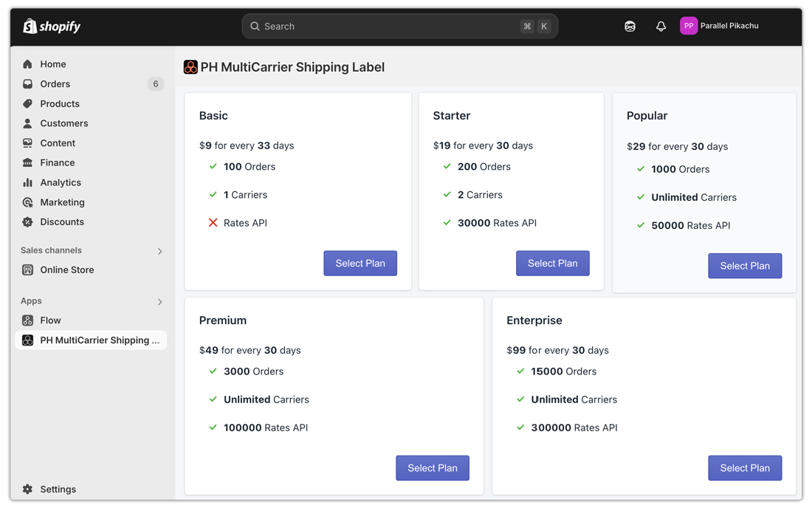This screenshot has width=812, height=508.
Task: Open PH MultiCarrier Shipping in the sidebar
Action: coord(91,340)
